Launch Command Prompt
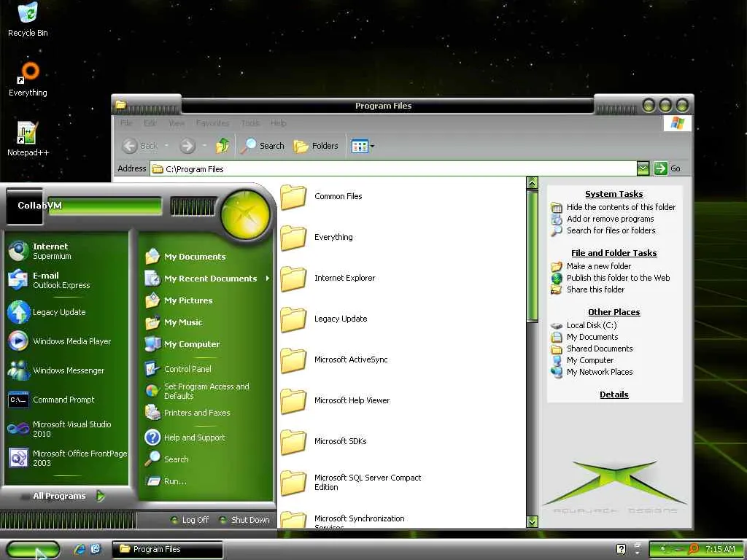 pos(66,400)
